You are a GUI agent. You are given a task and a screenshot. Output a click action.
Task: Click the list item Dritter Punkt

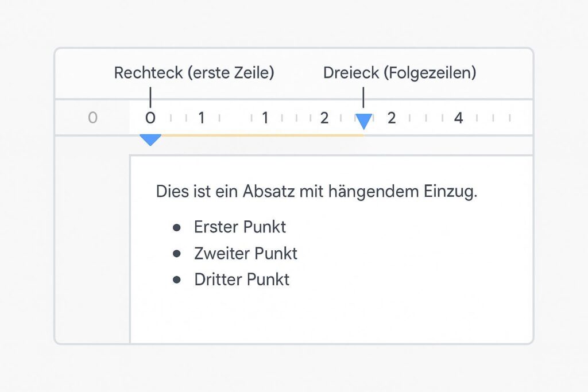(242, 280)
